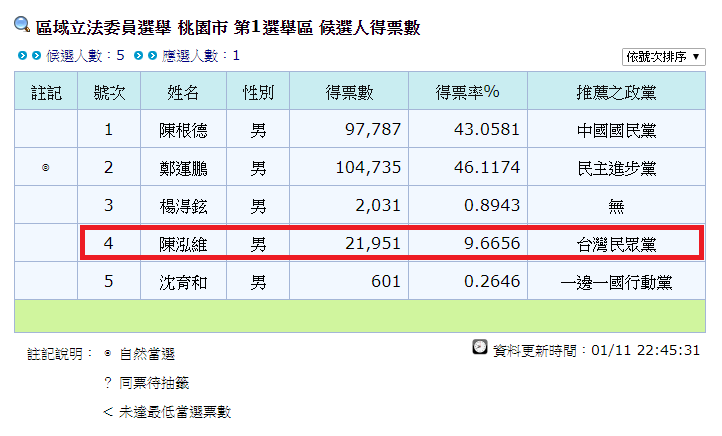Click vote percentage 9.6656
Image resolution: width=722 pixels, height=436 pixels.
click(x=492, y=243)
